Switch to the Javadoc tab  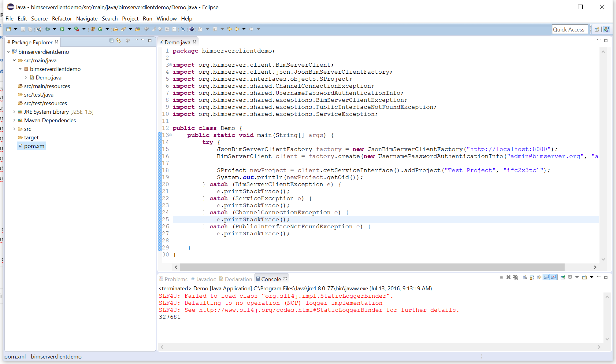point(203,279)
